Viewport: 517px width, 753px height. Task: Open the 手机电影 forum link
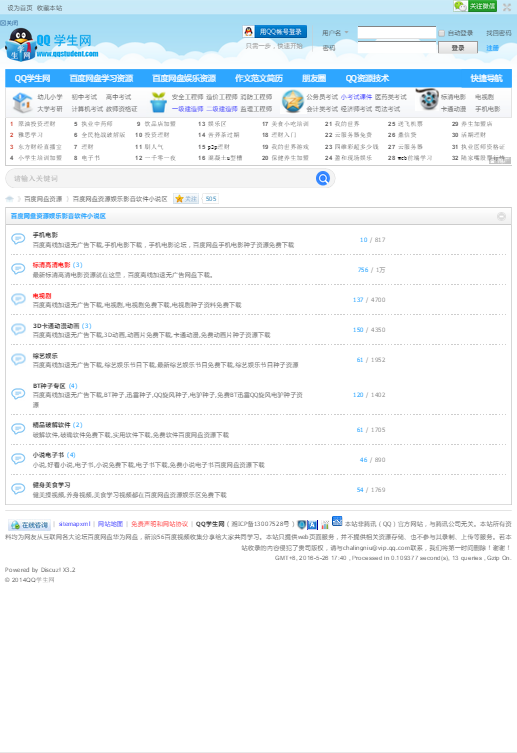pos(45,235)
